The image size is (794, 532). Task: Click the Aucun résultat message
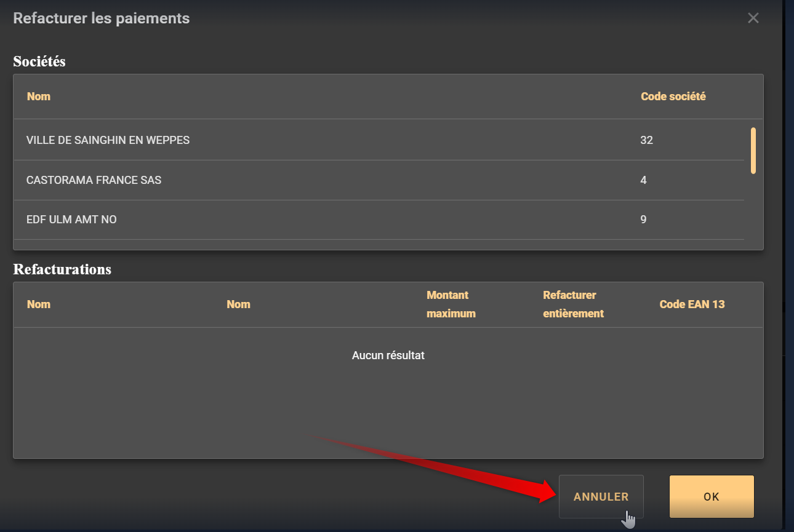pyautogui.click(x=388, y=355)
